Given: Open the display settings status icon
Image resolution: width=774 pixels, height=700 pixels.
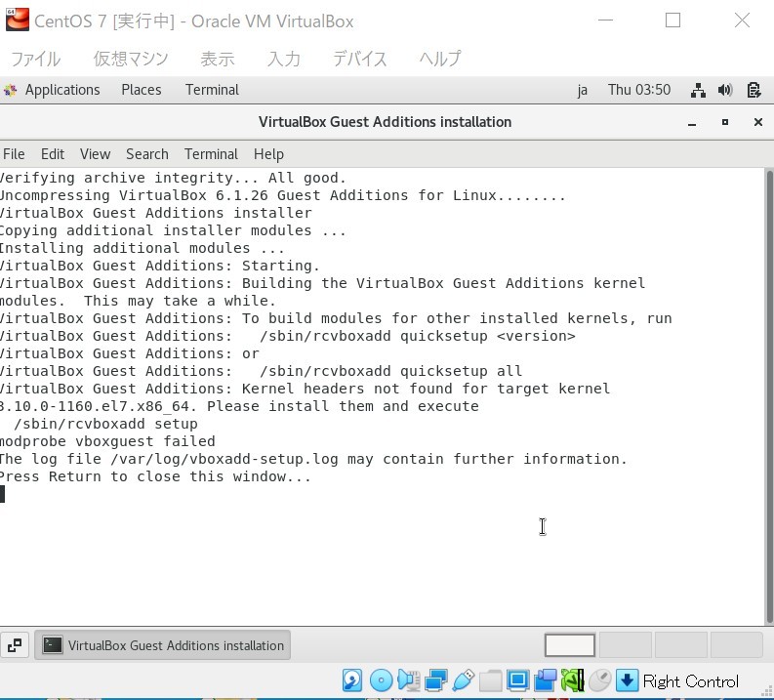Looking at the screenshot, I should click(518, 680).
